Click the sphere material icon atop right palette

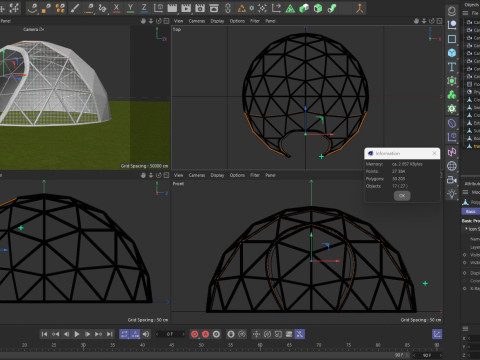tap(452, 11)
